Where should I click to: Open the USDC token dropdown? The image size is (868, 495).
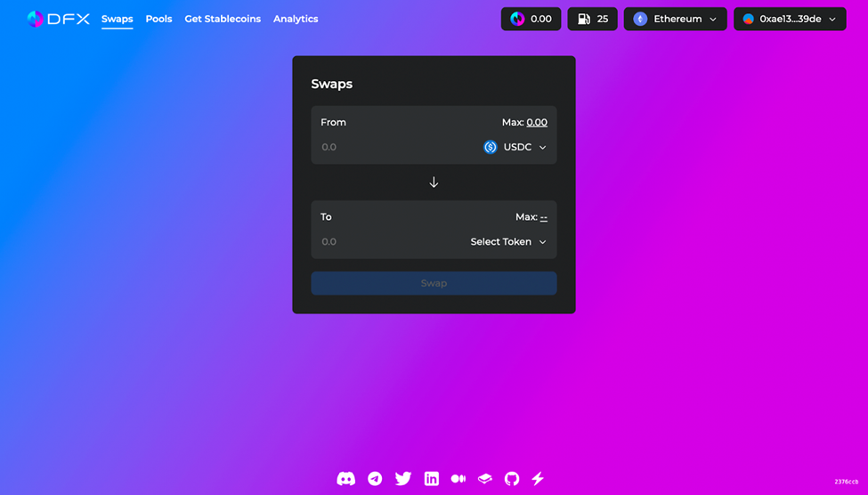[515, 148]
